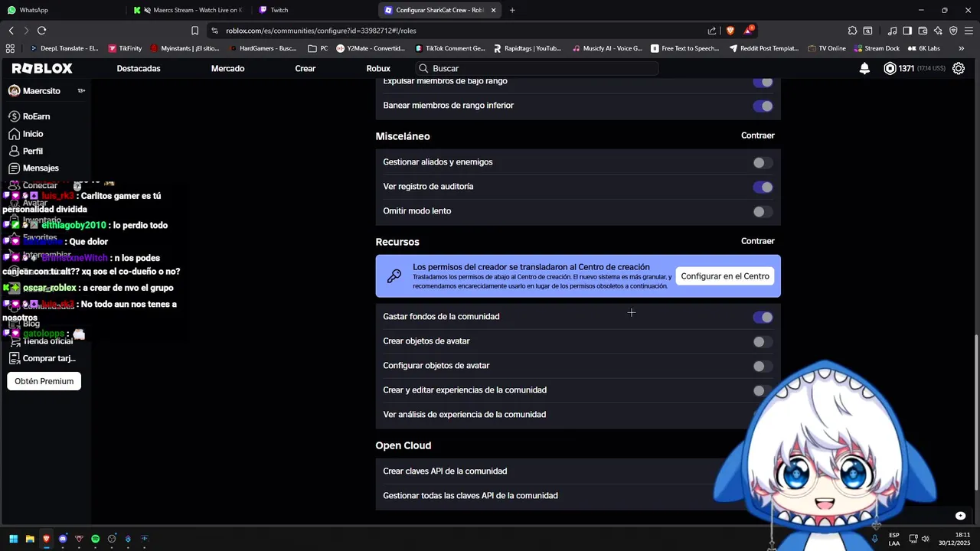Enable Configurar objetos de avatar

point(763,366)
